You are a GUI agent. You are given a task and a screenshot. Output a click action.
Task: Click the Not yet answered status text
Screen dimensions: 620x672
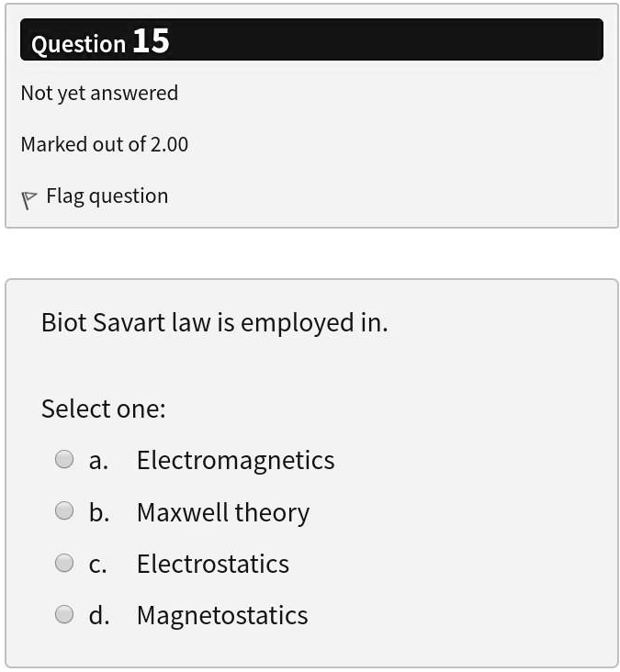pos(99,93)
